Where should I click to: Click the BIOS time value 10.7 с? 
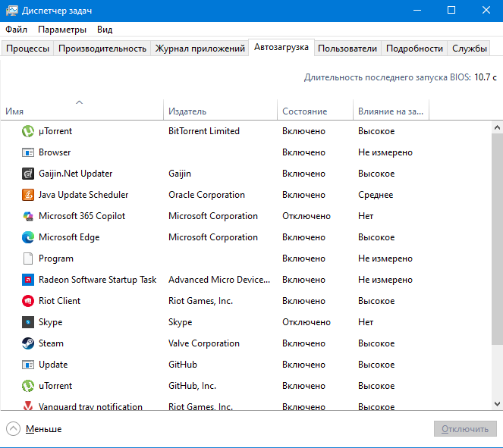click(x=486, y=77)
